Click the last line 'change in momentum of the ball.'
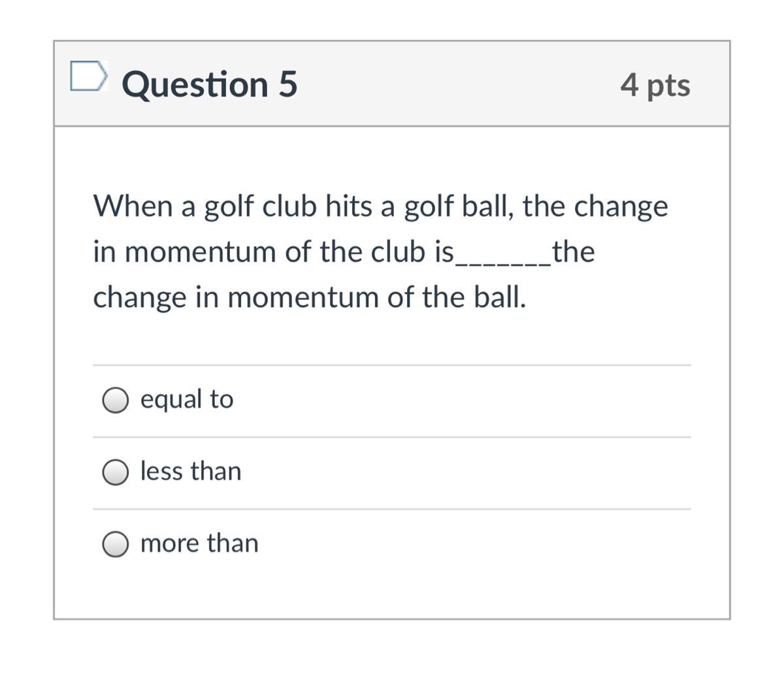The width and height of the screenshot is (784, 673). [x=309, y=297]
